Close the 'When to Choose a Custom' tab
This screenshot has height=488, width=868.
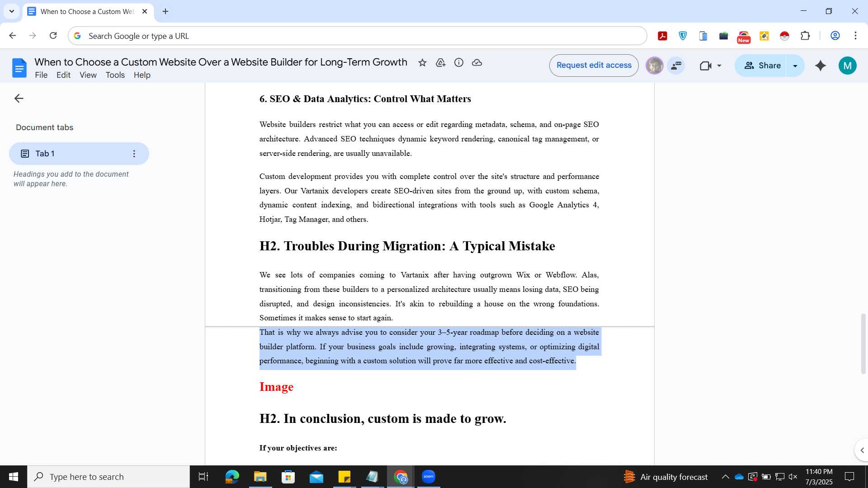click(x=145, y=11)
